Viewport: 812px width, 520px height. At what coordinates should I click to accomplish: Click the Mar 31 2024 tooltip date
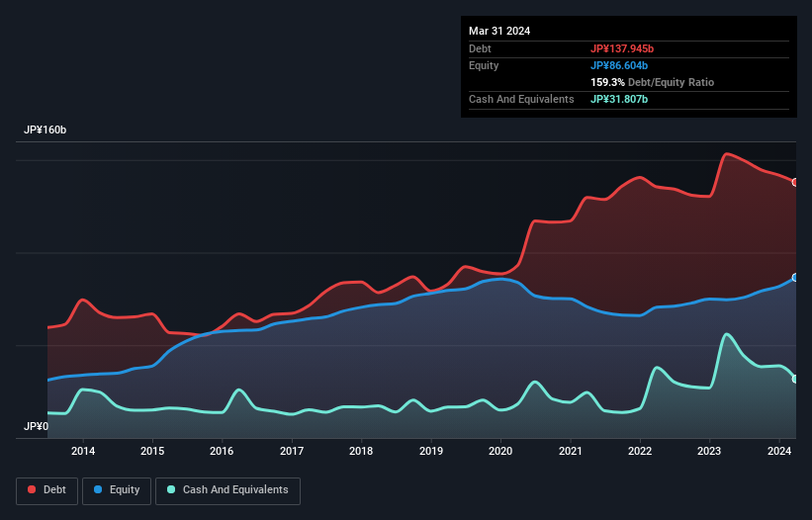[499, 31]
